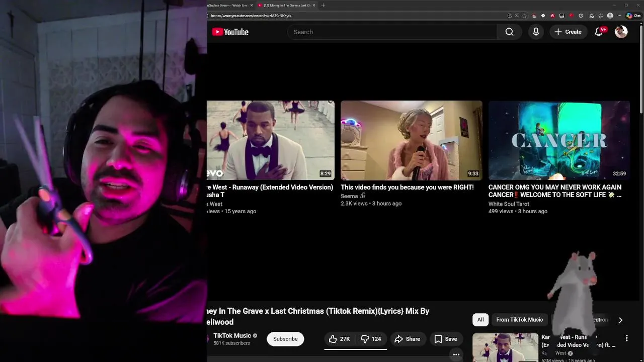Image resolution: width=644 pixels, height=362 pixels.
Task: Open browser settings and more menu
Action: click(619, 16)
